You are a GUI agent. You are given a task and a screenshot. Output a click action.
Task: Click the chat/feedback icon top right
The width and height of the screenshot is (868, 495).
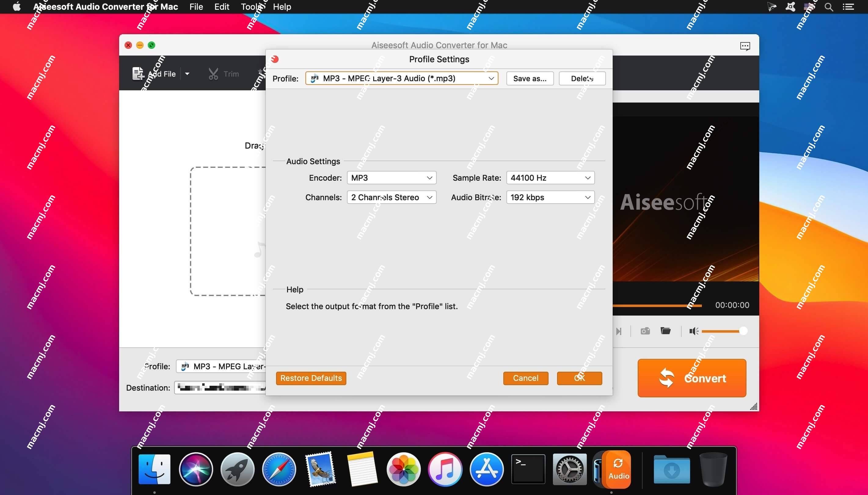tap(745, 46)
